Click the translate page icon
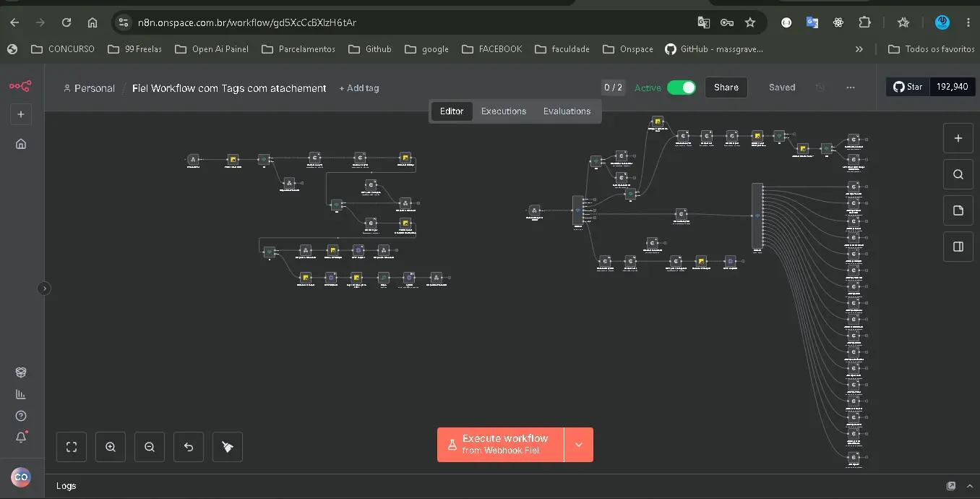The height and width of the screenshot is (499, 980). coord(703,22)
